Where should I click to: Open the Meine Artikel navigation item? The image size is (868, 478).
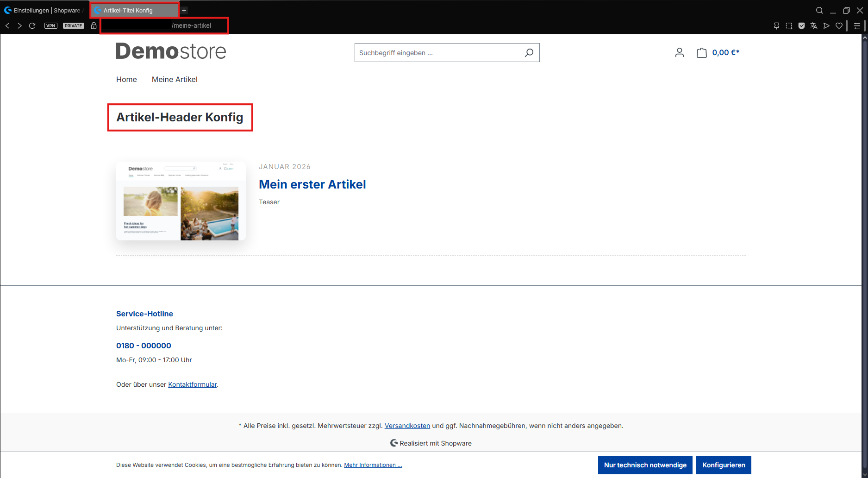[175, 80]
